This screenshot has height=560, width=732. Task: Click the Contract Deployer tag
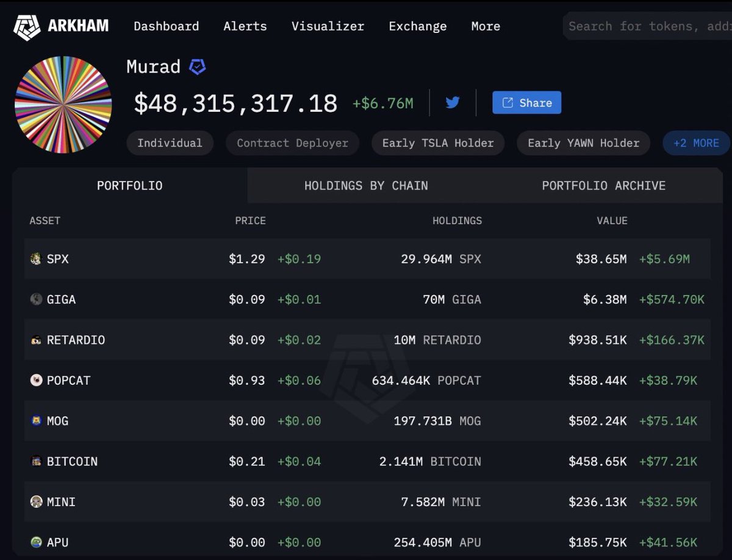pyautogui.click(x=293, y=143)
